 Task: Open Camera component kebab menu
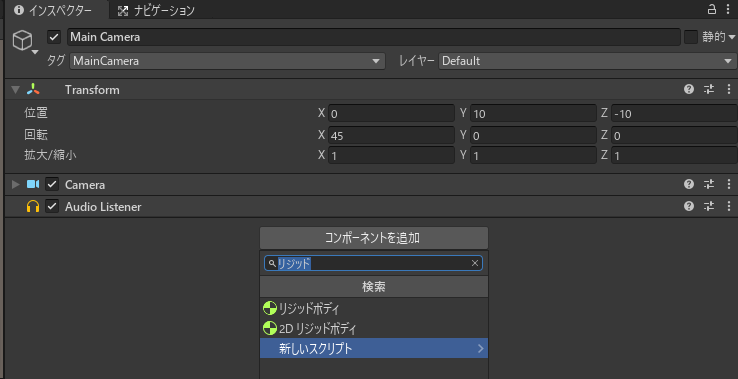[x=729, y=184]
